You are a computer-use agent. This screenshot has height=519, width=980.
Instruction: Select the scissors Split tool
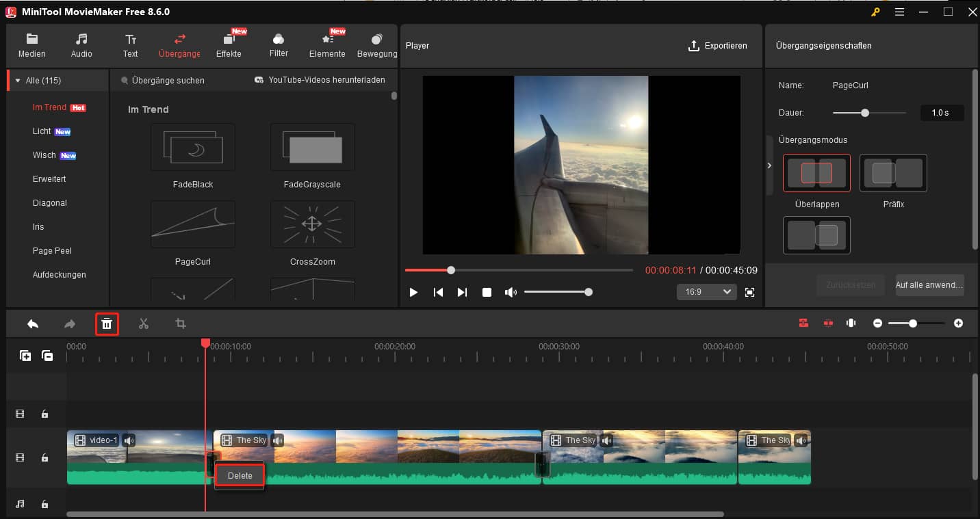[x=144, y=323]
